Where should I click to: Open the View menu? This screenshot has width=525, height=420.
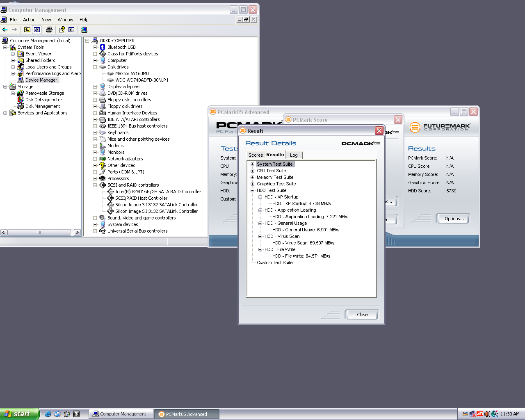coord(46,20)
